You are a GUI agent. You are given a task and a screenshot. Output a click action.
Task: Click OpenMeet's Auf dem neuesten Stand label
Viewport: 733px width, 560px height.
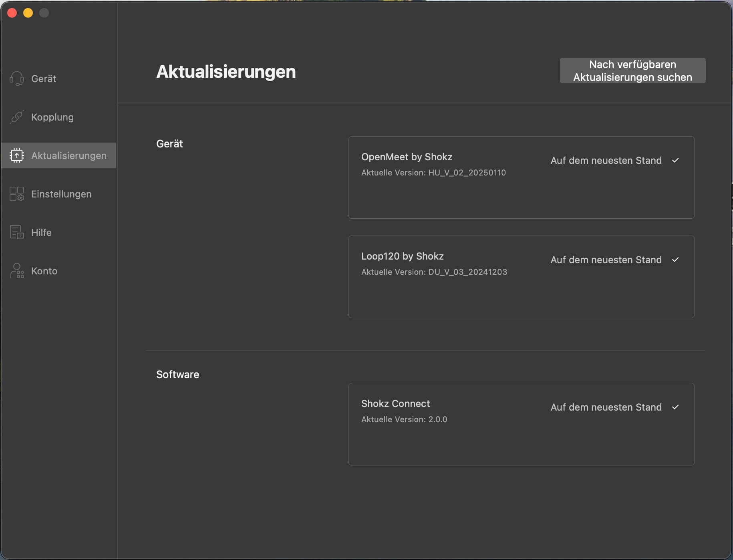coord(606,160)
